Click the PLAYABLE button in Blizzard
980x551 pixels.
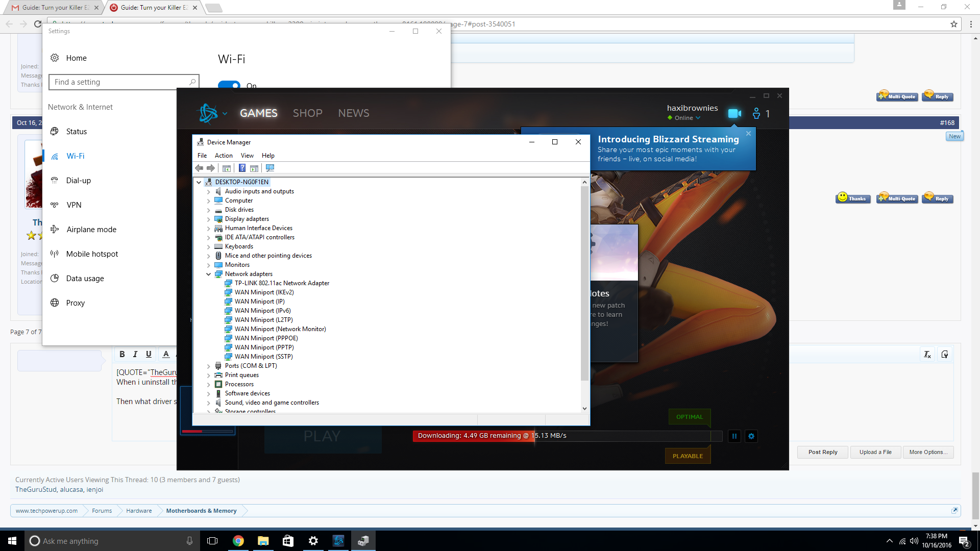[x=688, y=456]
